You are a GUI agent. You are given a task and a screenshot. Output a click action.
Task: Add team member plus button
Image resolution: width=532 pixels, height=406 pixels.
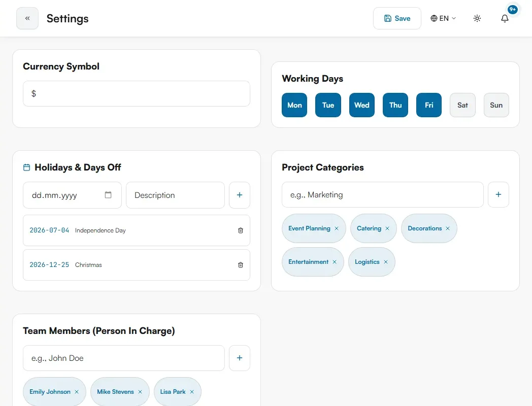click(240, 358)
